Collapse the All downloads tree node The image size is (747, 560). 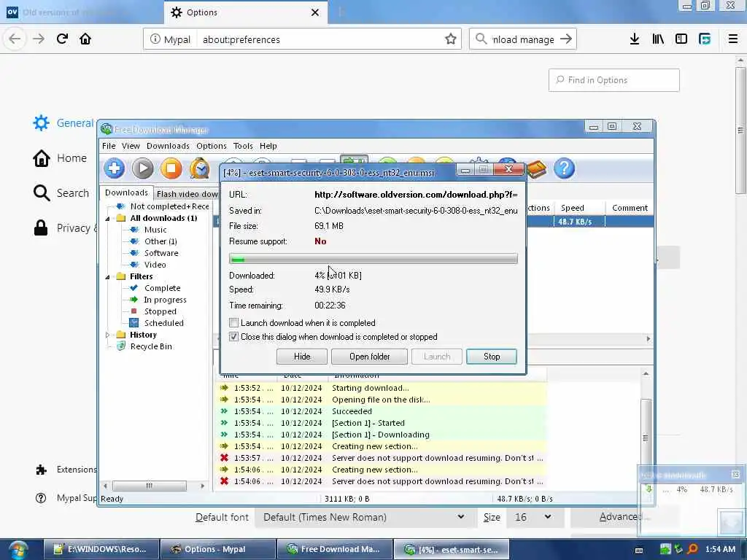[108, 219]
